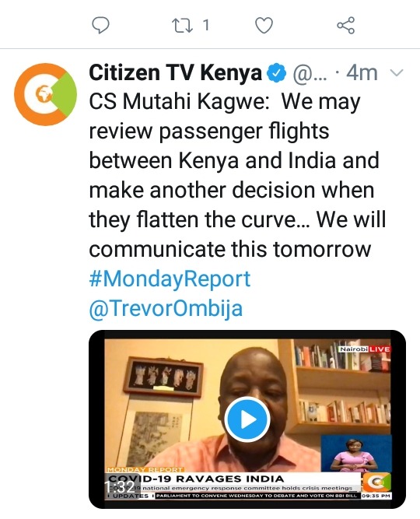The height and width of the screenshot is (519, 420).
Task: Click the COVID-19 RAVAGES INDIA banner
Action: coord(196,479)
